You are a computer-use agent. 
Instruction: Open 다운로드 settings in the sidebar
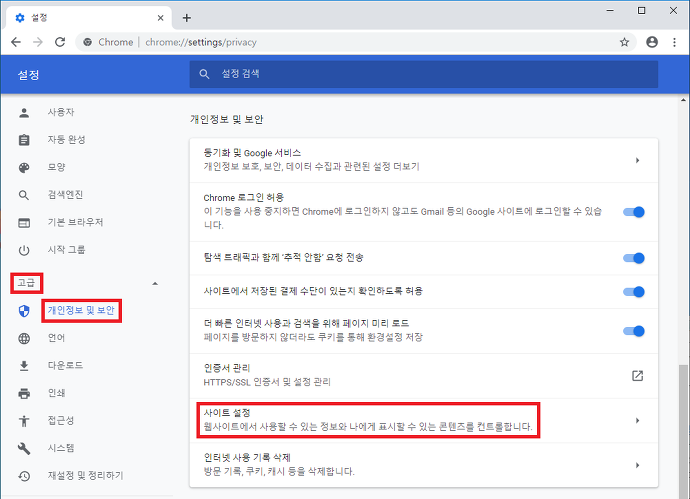[65, 366]
